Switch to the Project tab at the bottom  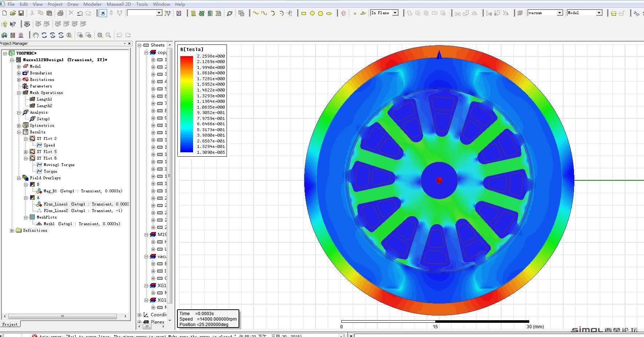[10, 324]
